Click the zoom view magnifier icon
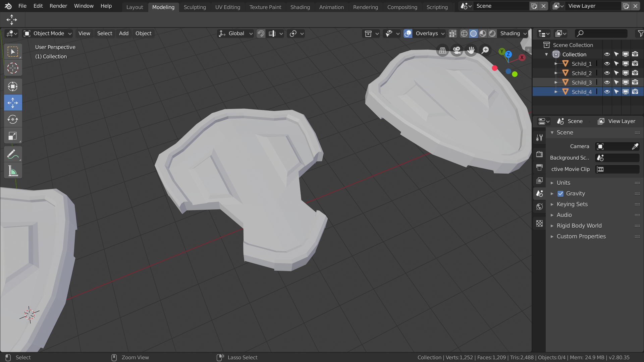 (485, 50)
